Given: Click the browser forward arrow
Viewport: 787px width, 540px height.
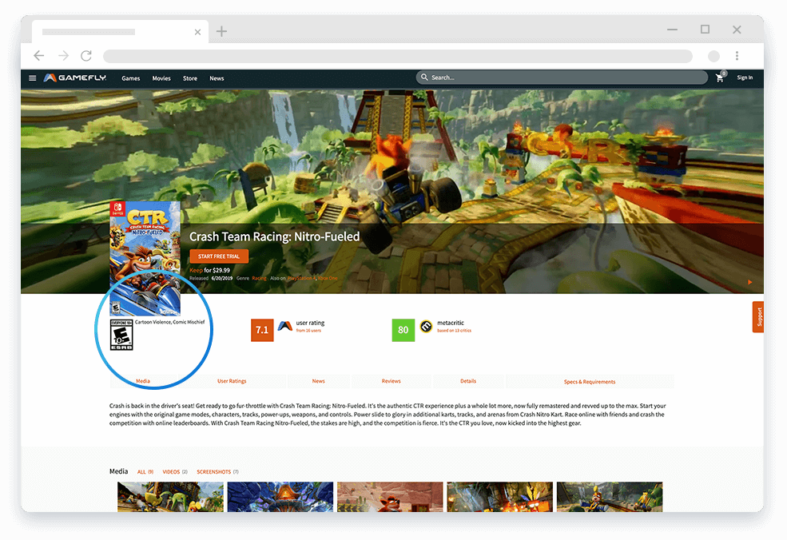Looking at the screenshot, I should click(x=63, y=56).
